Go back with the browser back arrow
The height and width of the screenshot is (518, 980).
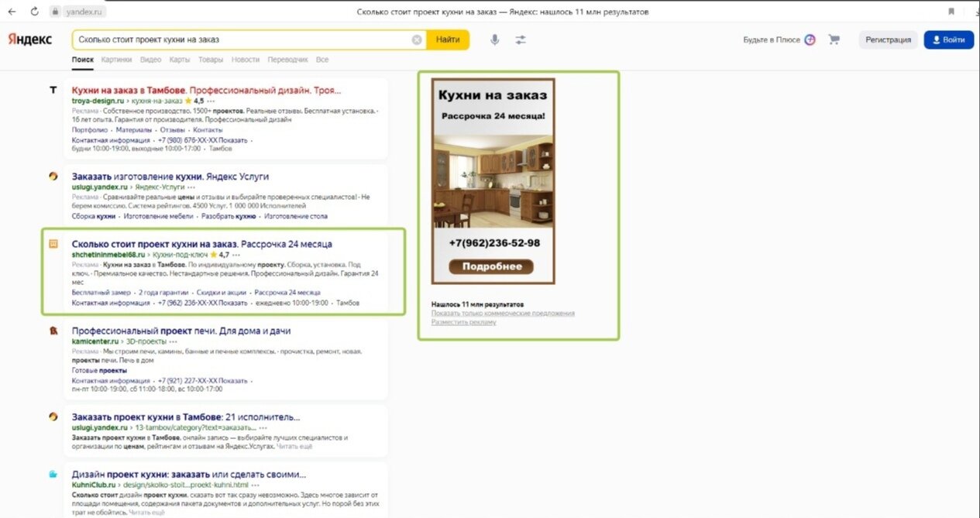tap(12, 12)
